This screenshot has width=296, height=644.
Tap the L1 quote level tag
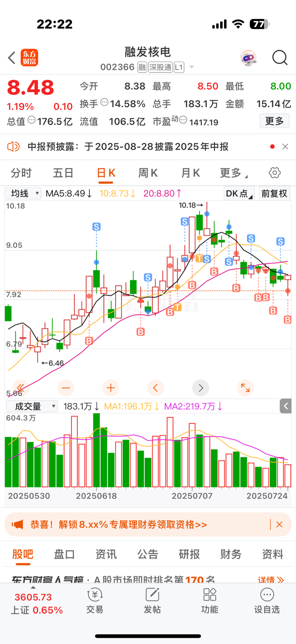pos(179,67)
